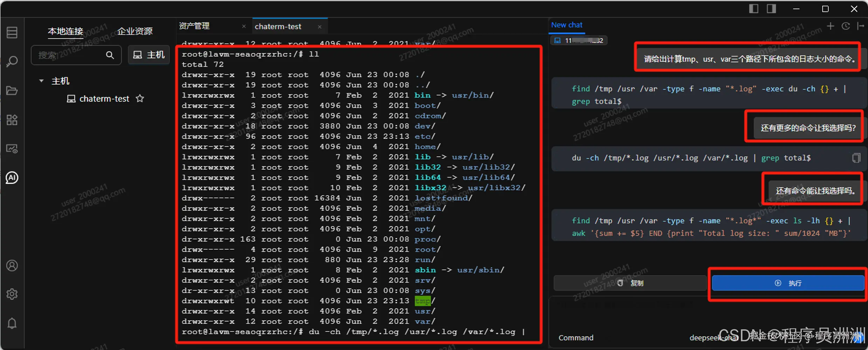This screenshot has width=868, height=350.
Task: Click lib64 symlink name in the terminal listing
Action: click(428, 177)
